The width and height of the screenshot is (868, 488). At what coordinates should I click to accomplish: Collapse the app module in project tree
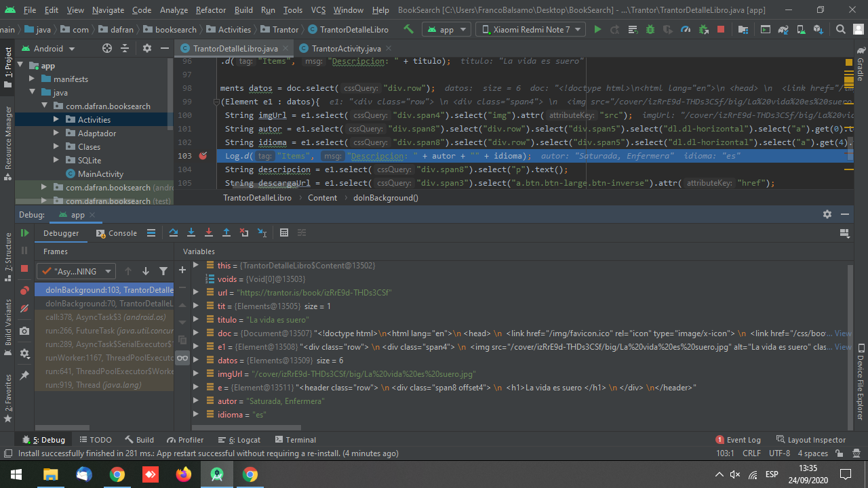coord(20,65)
